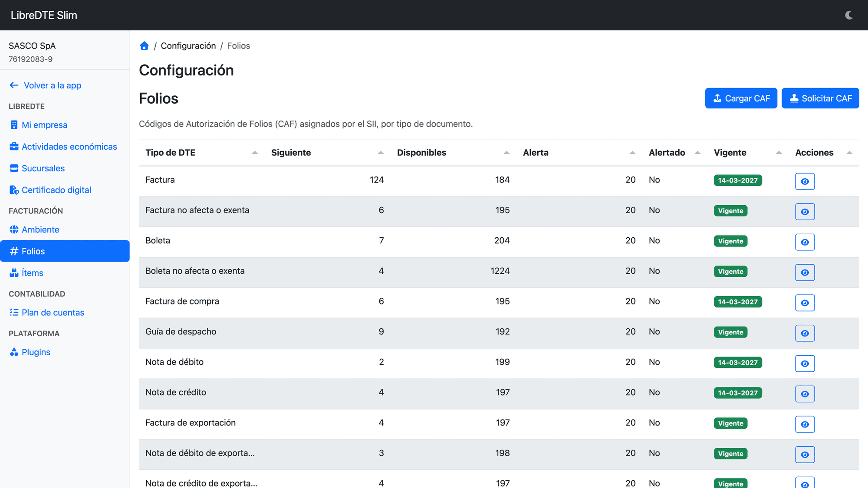Screen dimensions: 868x488
Task: Click the Actividades económicas briefcase icon
Action: [14, 147]
